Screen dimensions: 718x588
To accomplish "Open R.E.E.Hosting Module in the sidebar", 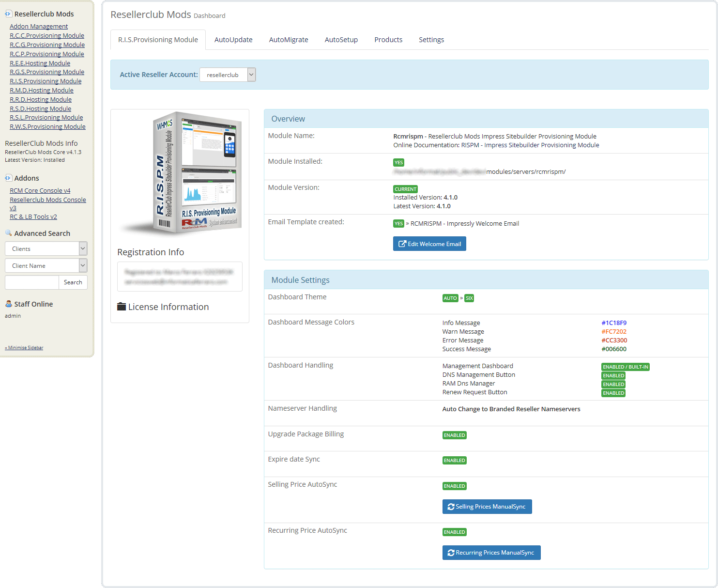I will [x=40, y=63].
